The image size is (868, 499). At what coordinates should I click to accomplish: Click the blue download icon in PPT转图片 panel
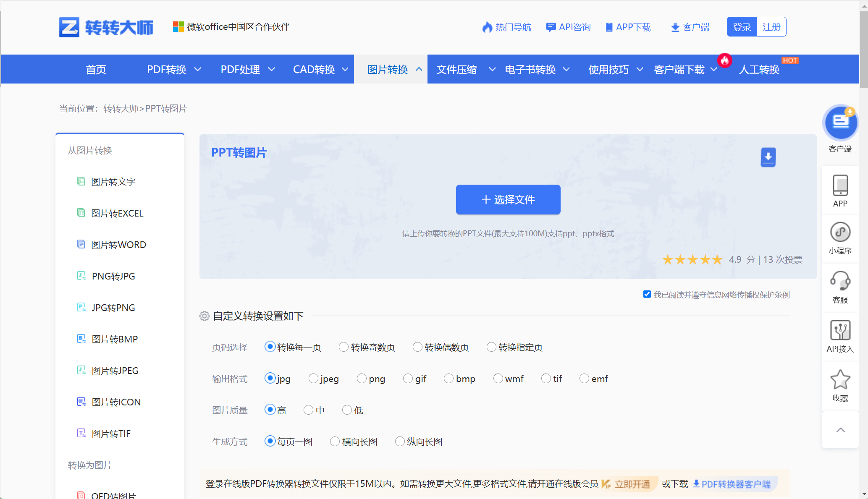click(x=768, y=157)
